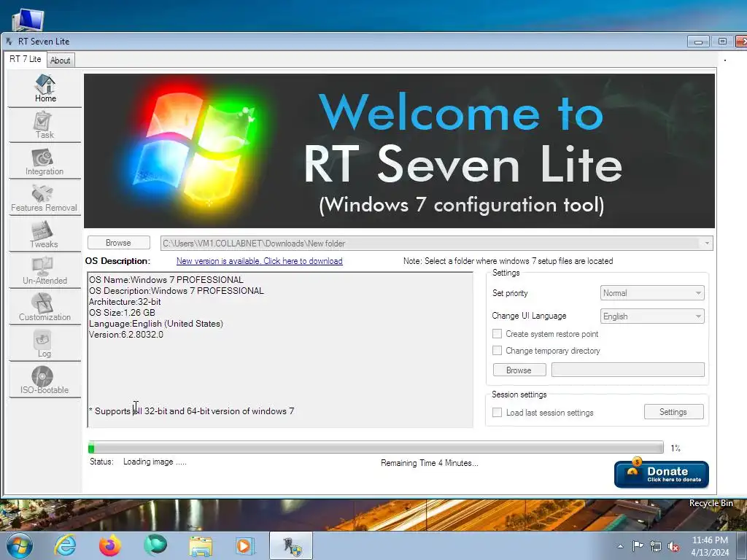The width and height of the screenshot is (747, 560).
Task: Select the Tweaks sidebar icon
Action: (x=44, y=235)
